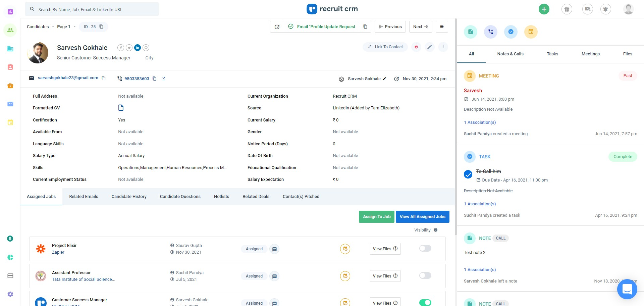
Task: Open the Formatted CV file icon
Action: click(x=121, y=108)
